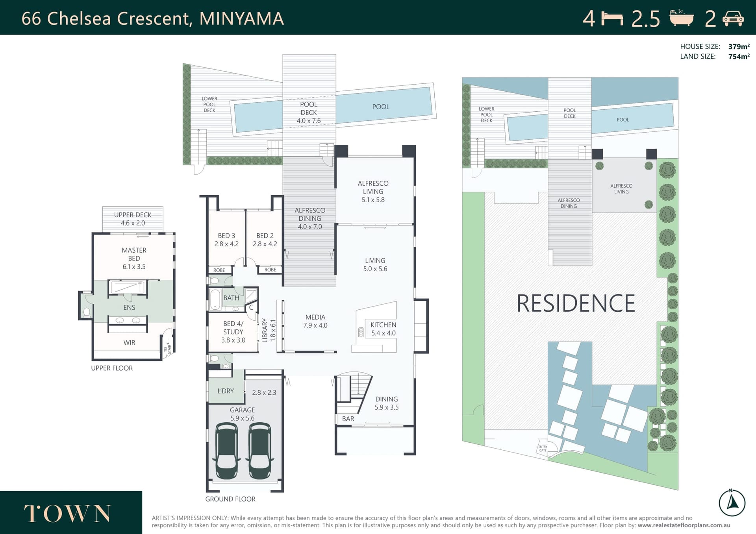Click the address title 66 Chelsea Crescent, MINYAMA
The image size is (756, 534).
click(153, 18)
